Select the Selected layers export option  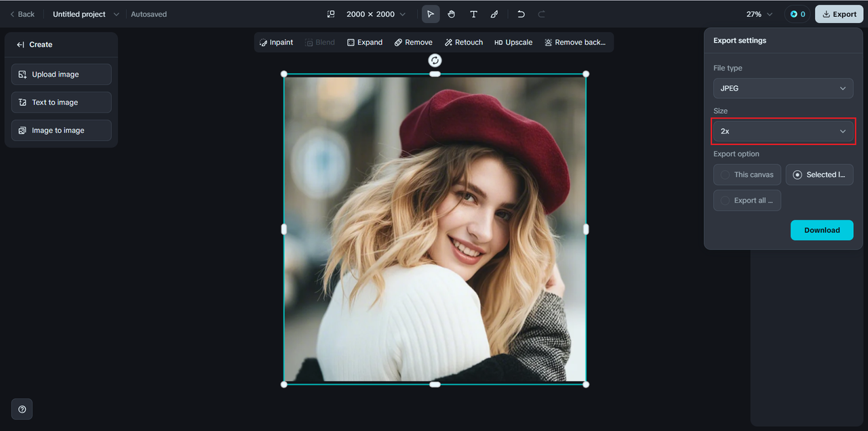[x=819, y=175]
